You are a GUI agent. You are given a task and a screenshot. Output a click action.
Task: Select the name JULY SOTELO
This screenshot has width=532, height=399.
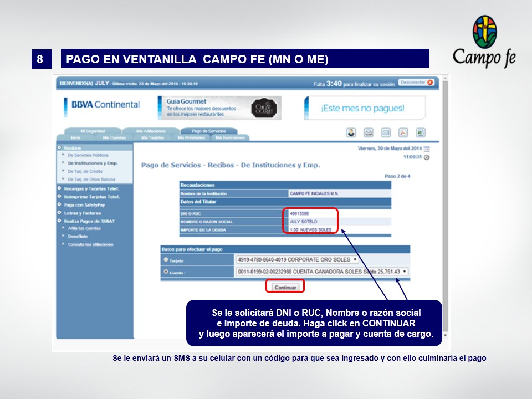click(x=303, y=222)
